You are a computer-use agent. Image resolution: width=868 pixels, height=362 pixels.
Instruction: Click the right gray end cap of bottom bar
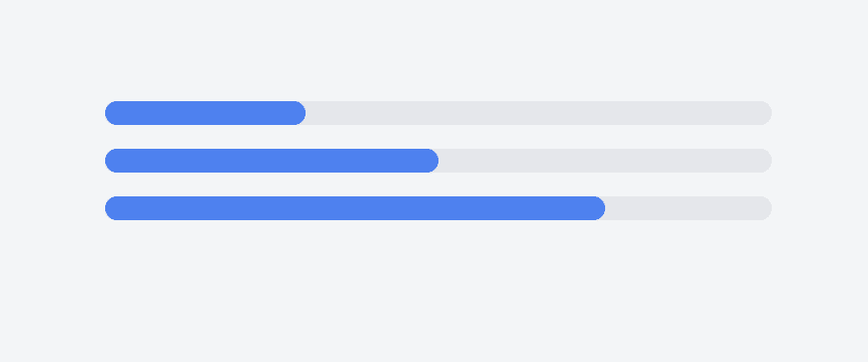click(x=765, y=208)
